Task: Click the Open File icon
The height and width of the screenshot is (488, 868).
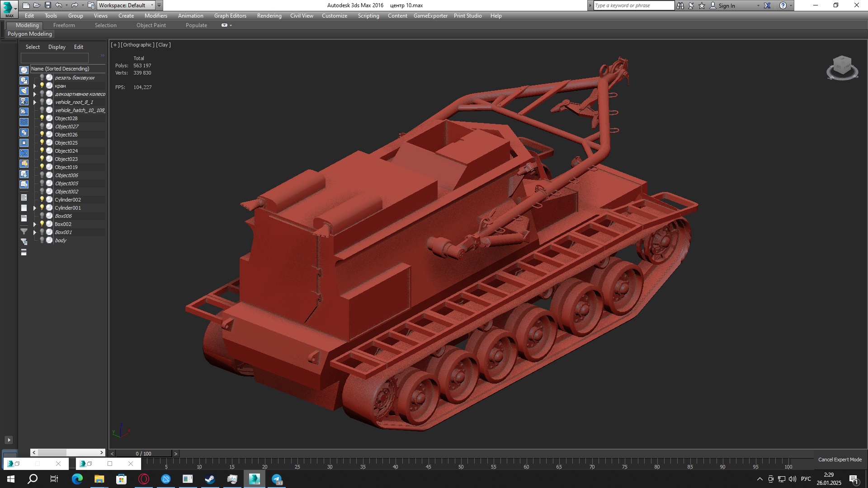Action: tap(37, 5)
